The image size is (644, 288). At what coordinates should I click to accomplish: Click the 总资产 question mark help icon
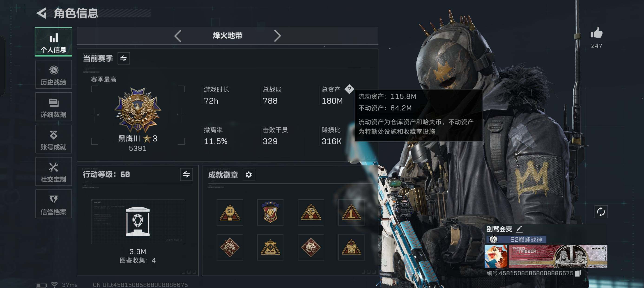349,89
